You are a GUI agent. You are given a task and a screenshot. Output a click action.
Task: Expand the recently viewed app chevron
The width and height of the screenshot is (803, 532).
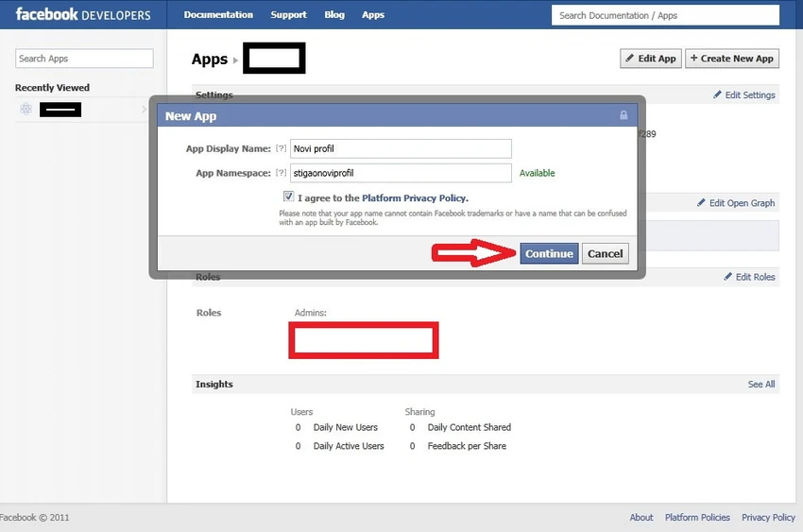[144, 109]
